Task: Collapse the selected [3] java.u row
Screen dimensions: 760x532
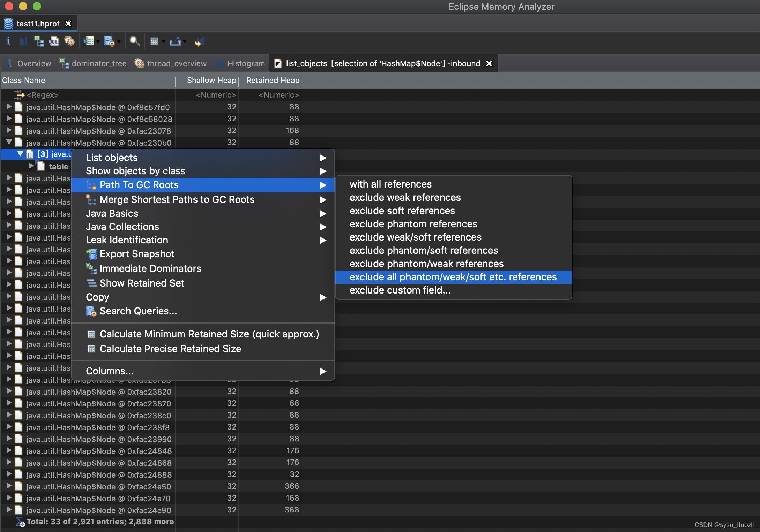Action: pos(20,154)
